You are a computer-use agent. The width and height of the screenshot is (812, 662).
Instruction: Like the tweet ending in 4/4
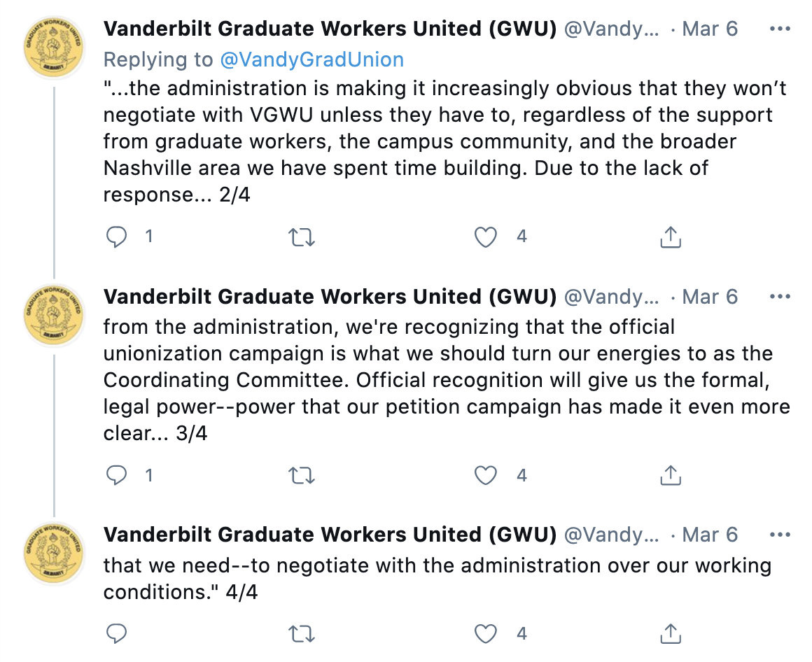[x=485, y=634]
